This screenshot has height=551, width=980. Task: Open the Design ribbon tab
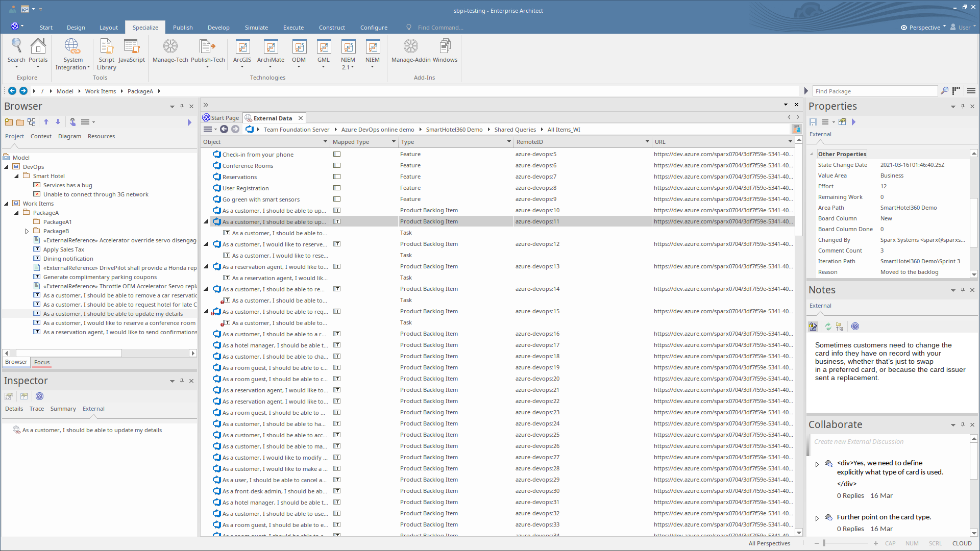tap(76, 28)
